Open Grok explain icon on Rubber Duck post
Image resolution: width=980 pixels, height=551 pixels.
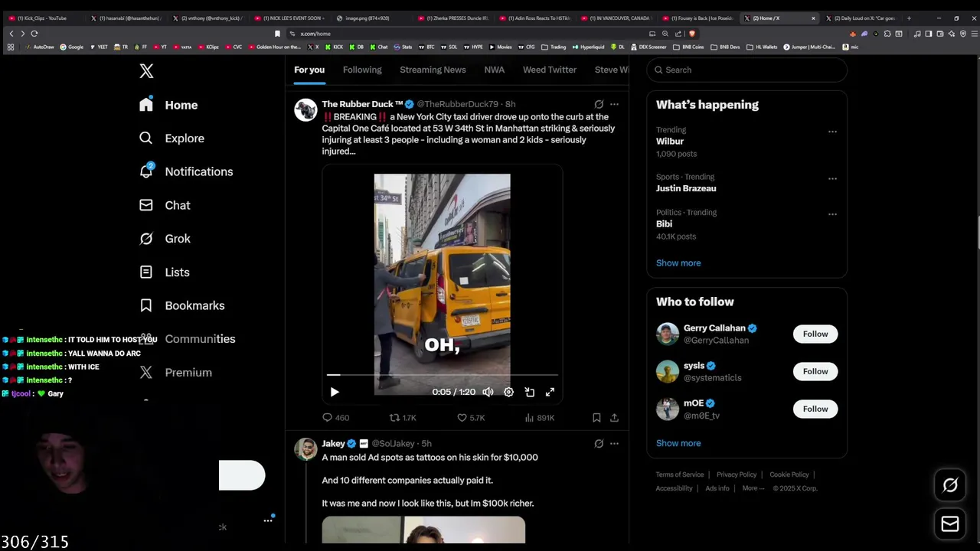599,104
